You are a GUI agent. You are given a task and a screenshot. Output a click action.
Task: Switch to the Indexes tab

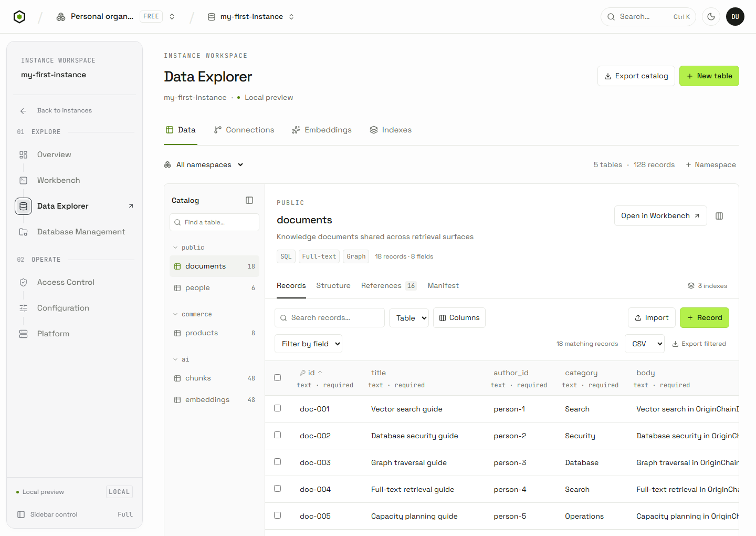click(391, 130)
